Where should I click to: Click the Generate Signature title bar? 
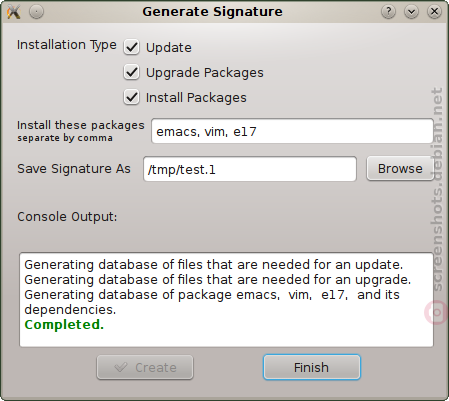point(212,12)
